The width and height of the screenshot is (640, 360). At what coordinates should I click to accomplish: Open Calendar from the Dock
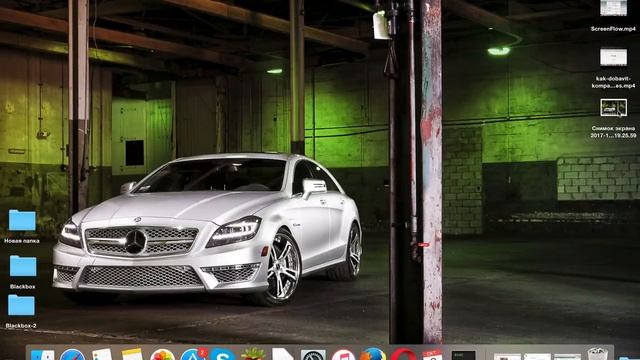click(x=433, y=355)
